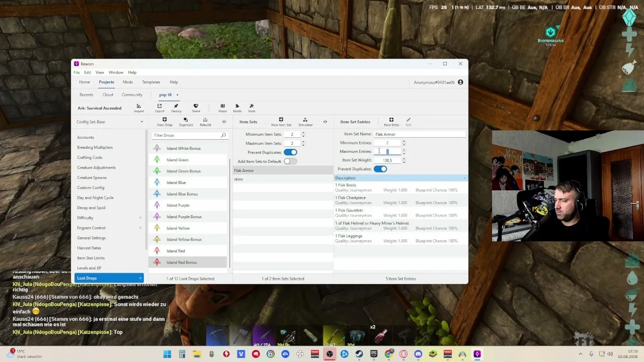The width and height of the screenshot is (644, 362).
Task: Click the Item Set Weight stepper arrows
Action: point(404,160)
